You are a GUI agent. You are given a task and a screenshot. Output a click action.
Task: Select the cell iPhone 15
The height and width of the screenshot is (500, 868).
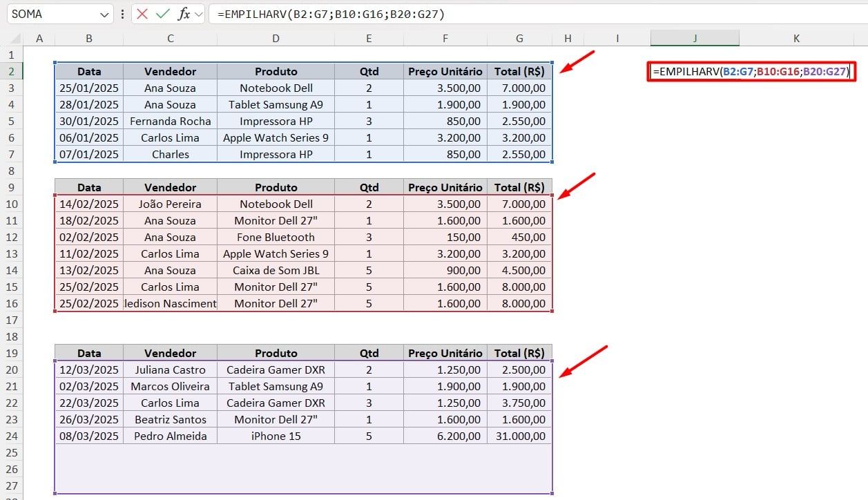pyautogui.click(x=276, y=436)
